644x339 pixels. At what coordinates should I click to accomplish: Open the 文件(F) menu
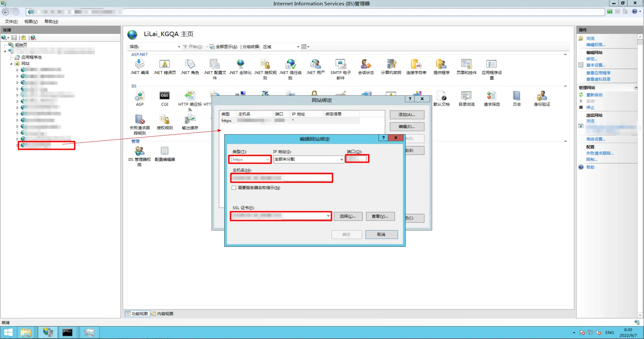click(x=11, y=21)
